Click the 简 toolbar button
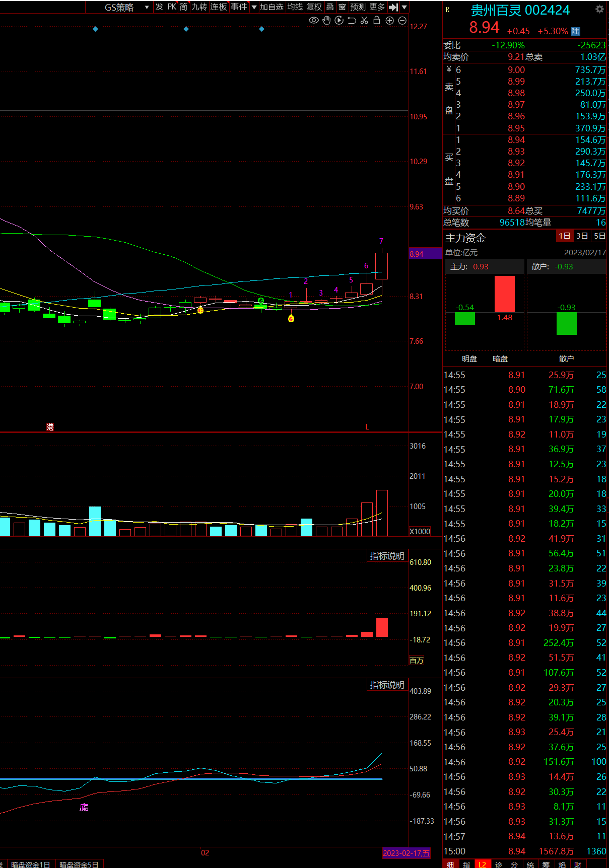 (x=183, y=7)
